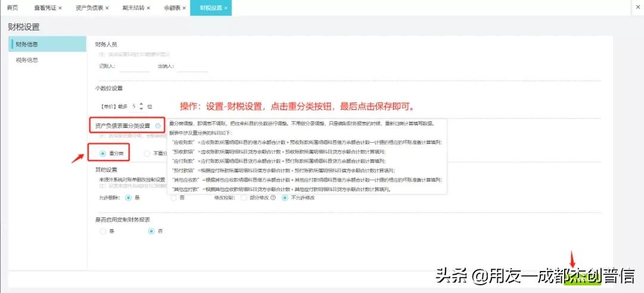The height and width of the screenshot is (293, 644).
Task: Focus the 记账人 input field
Action: [135, 67]
